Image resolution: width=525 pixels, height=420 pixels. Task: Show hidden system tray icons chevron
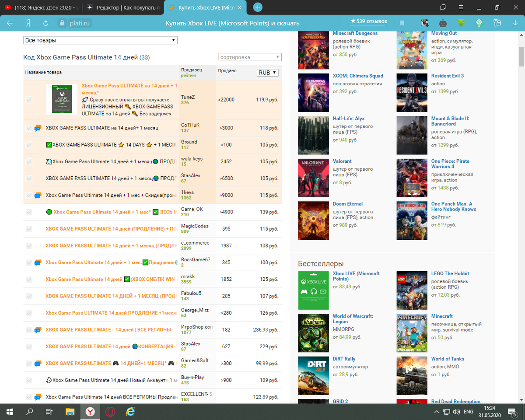436,412
